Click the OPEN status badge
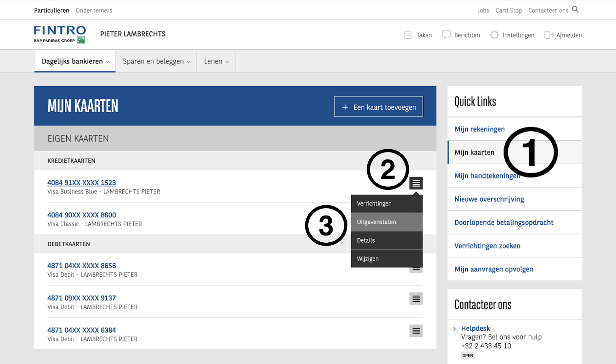This screenshot has width=616, height=364. [468, 355]
